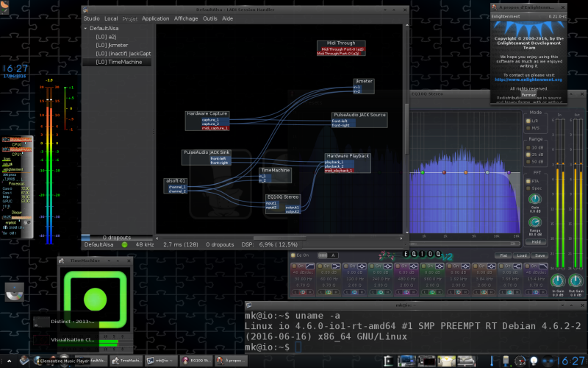588x368 pixels.
Task: Click the In Gain knob
Action: [557, 280]
